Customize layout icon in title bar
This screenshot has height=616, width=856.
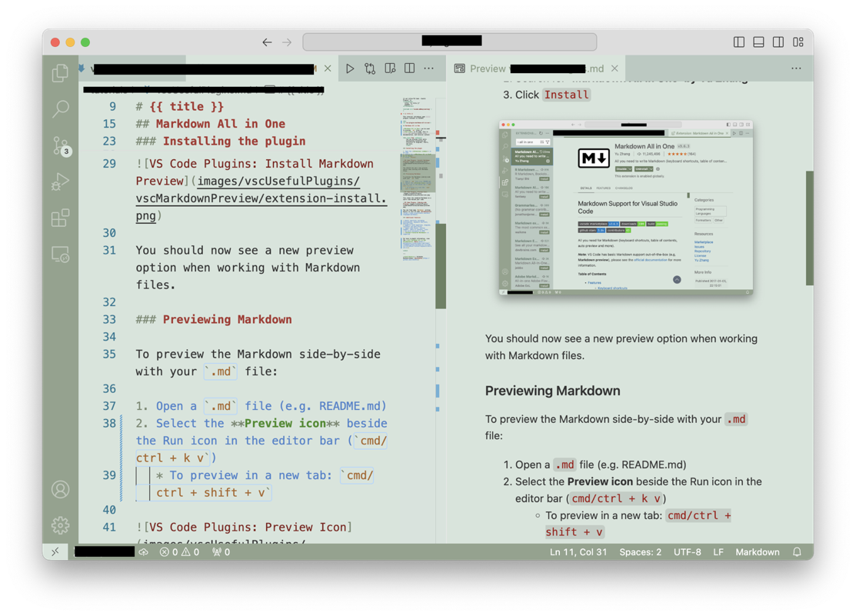tap(798, 42)
